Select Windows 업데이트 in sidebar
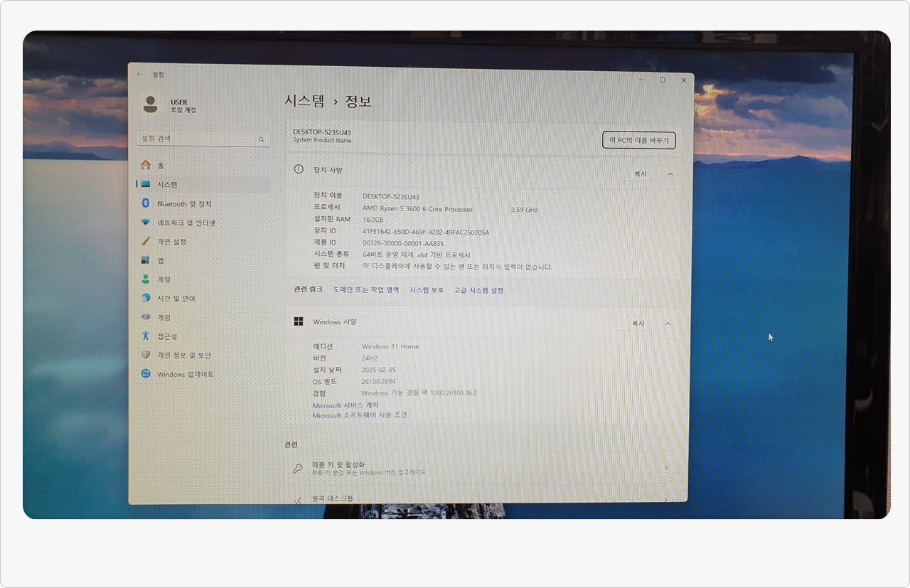 pos(185,374)
